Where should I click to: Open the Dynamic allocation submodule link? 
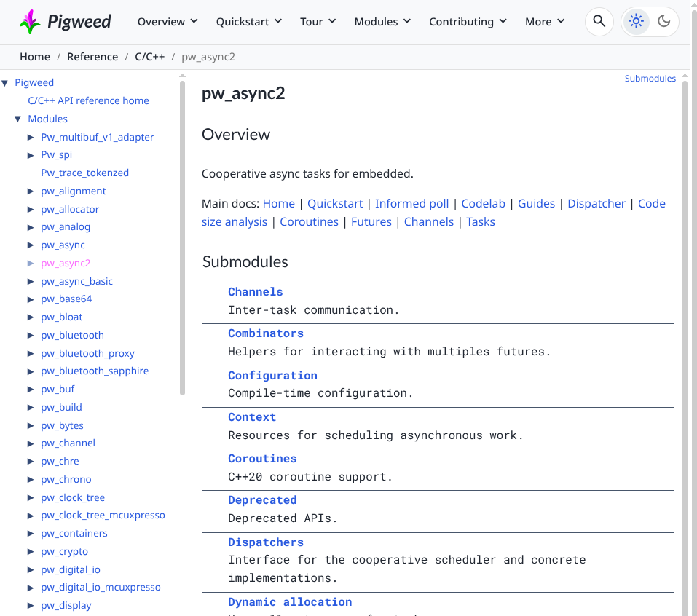click(290, 601)
